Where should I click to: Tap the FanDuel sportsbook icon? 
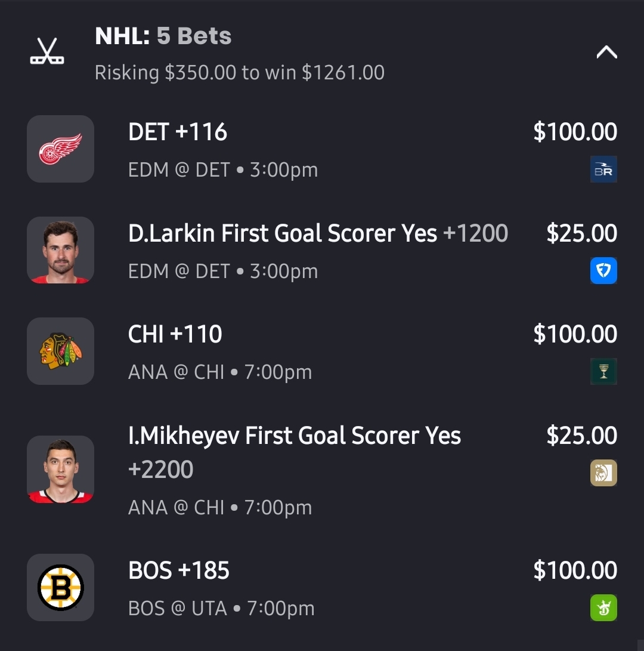coord(603,271)
